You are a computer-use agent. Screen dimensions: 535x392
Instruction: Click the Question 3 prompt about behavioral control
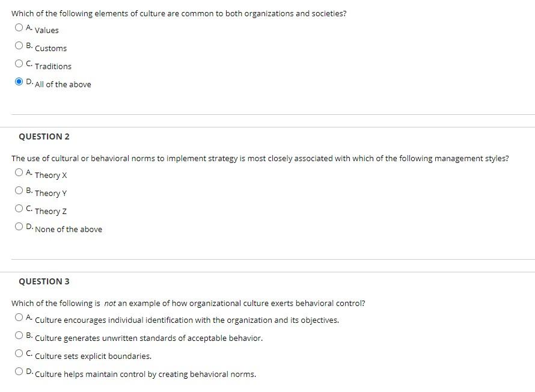[188, 303]
